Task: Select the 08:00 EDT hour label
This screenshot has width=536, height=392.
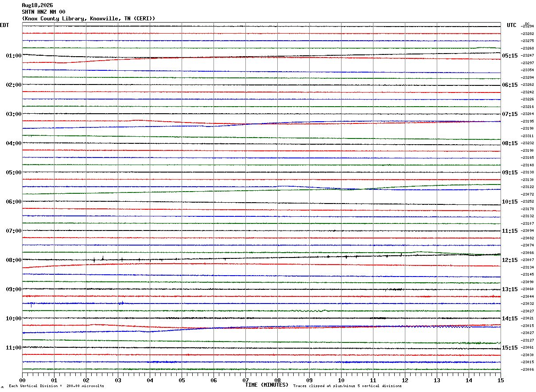Action: pos(14,260)
